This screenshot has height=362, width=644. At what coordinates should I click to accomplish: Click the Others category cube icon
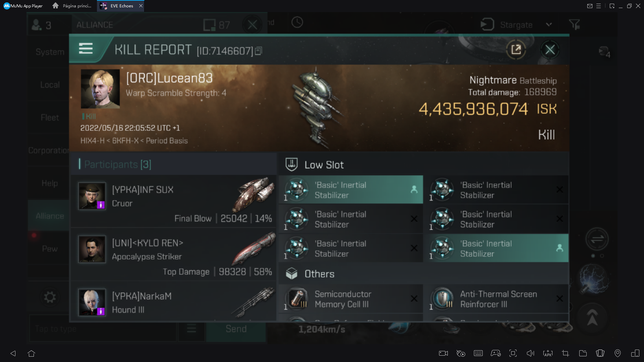(x=291, y=273)
